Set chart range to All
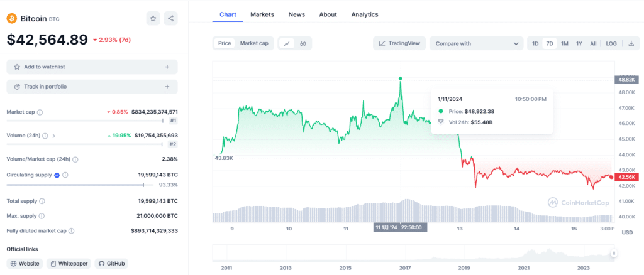Viewport: 644px width, 275px height. point(593,43)
